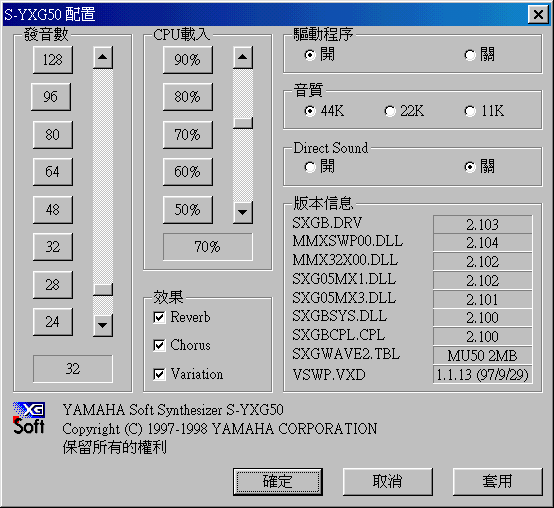Set CPU load to 90%
554x508 pixels.
click(x=188, y=60)
